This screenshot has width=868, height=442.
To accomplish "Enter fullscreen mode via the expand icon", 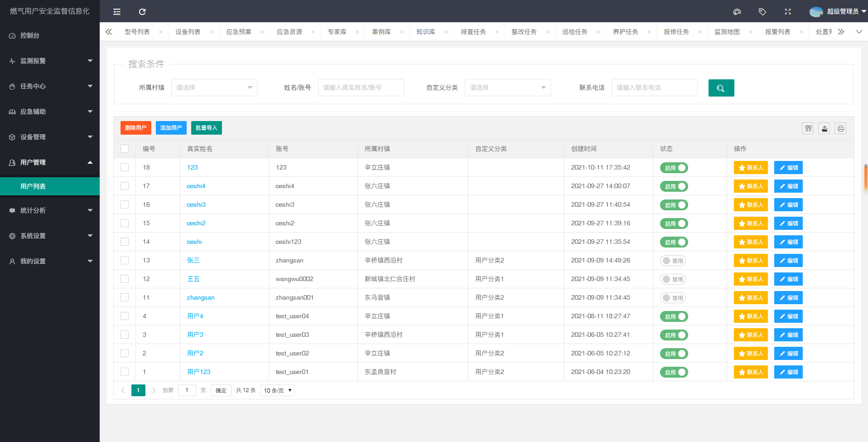I will (x=788, y=11).
